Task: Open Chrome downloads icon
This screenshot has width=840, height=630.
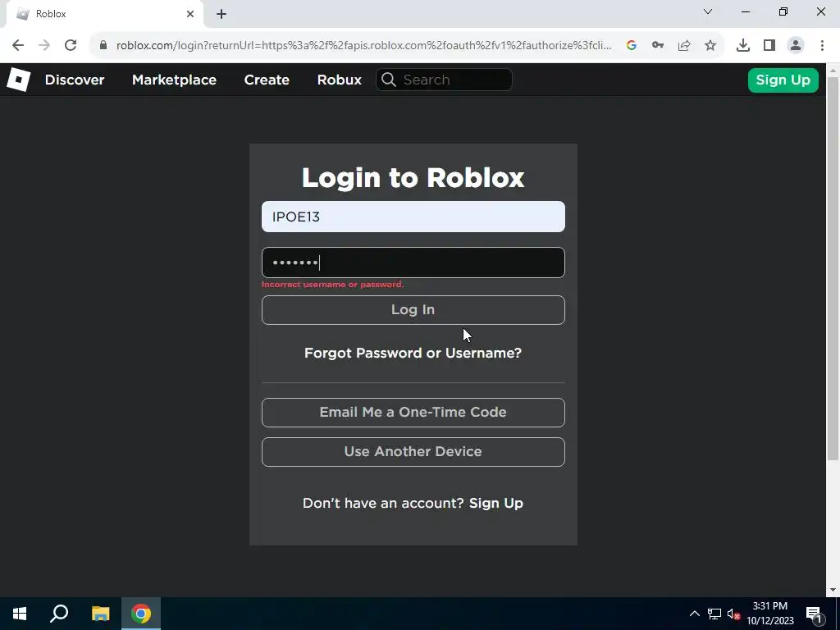Action: 743,46
